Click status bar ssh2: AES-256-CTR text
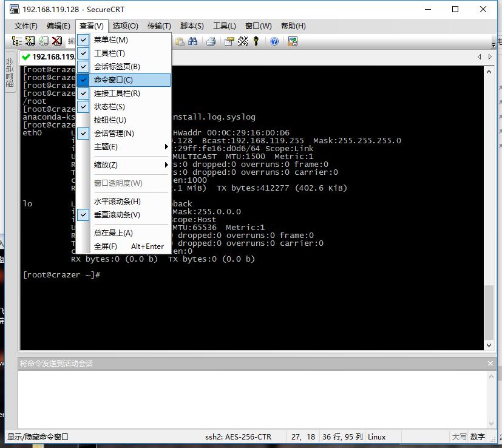The image size is (502, 448). (238, 437)
